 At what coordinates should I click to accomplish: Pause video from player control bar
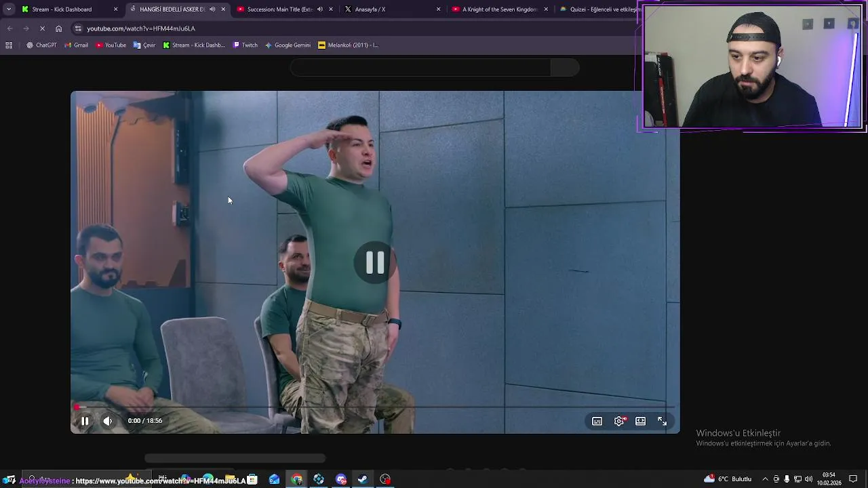[85, 421]
